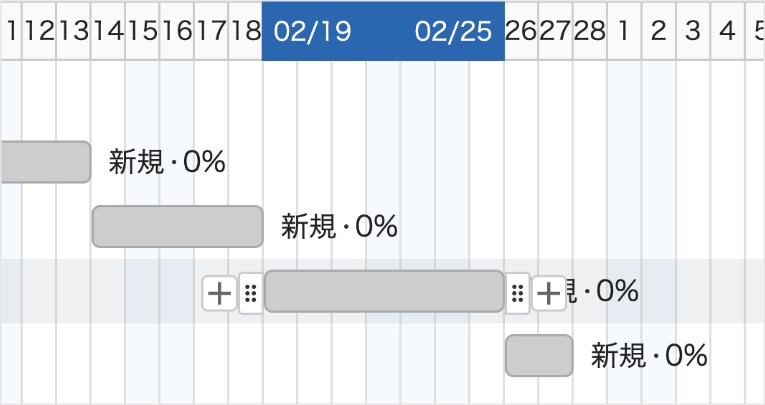
Task: Click the plus icon right of selected bar
Action: [548, 293]
